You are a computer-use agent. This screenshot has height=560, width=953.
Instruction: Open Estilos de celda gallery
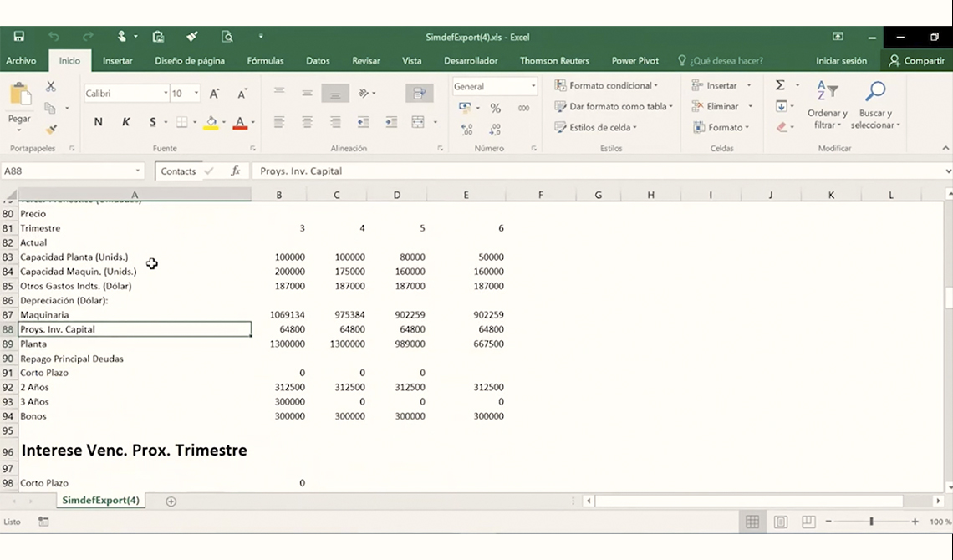(595, 127)
